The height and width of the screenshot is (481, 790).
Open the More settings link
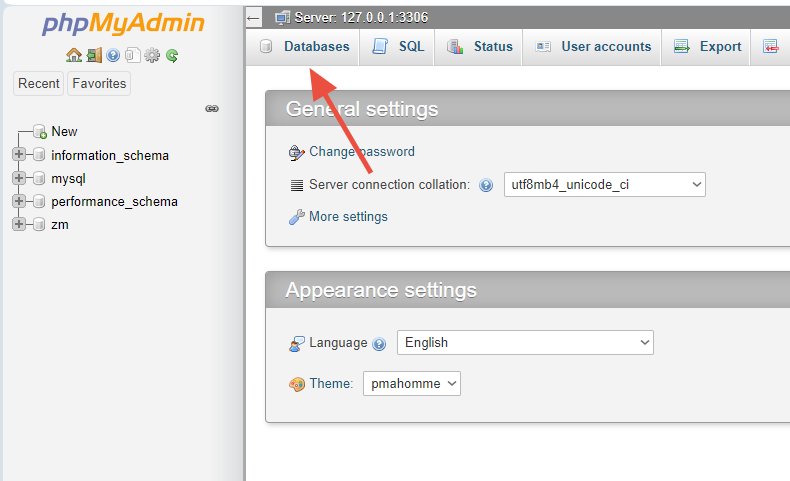tap(348, 216)
